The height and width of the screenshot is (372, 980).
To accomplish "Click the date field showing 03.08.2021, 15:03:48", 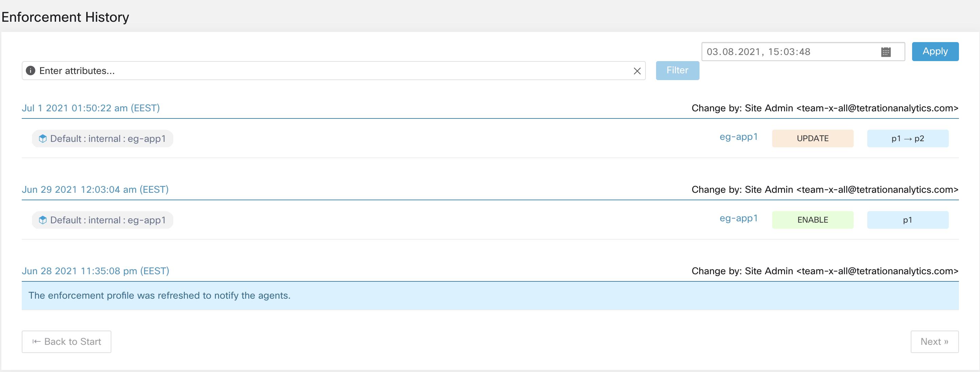I will [x=803, y=52].
